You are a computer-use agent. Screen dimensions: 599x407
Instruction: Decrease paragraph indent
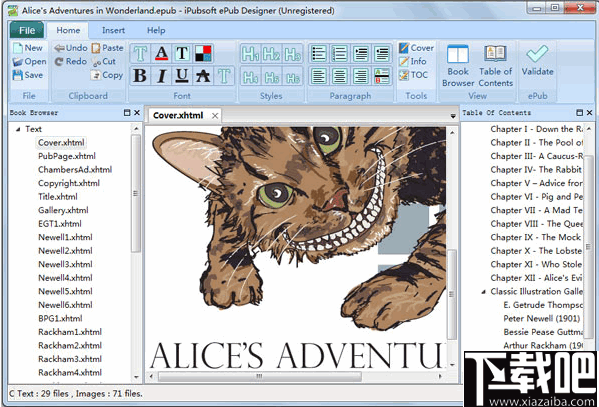point(382,54)
